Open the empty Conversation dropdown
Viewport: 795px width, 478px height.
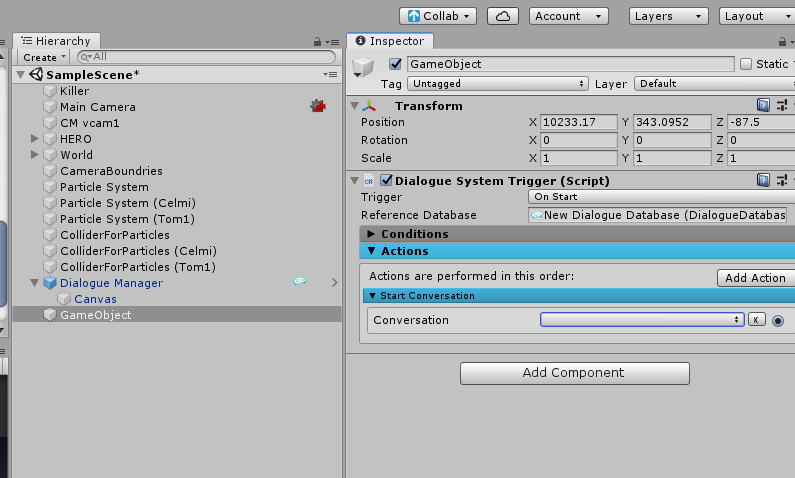642,319
